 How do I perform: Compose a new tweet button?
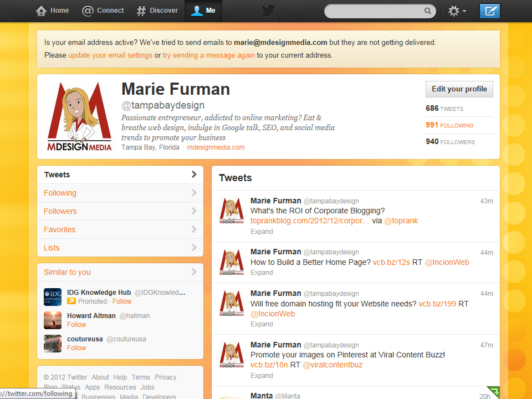[489, 11]
